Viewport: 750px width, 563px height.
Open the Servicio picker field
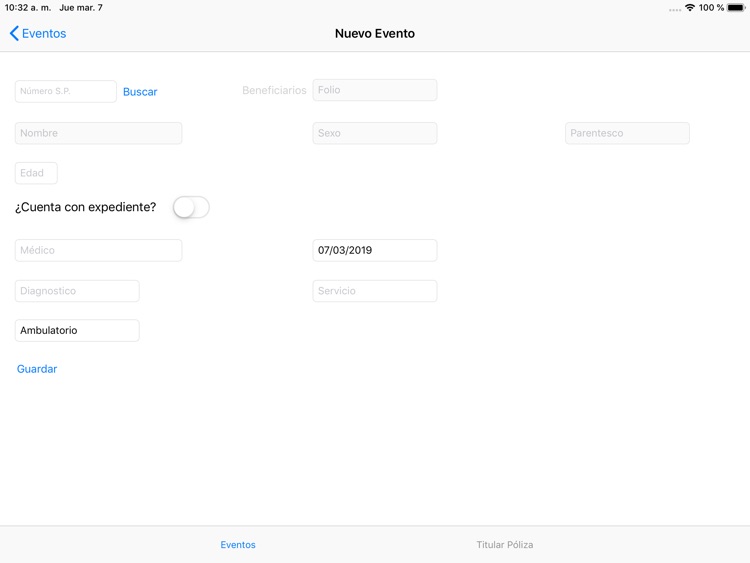374,291
